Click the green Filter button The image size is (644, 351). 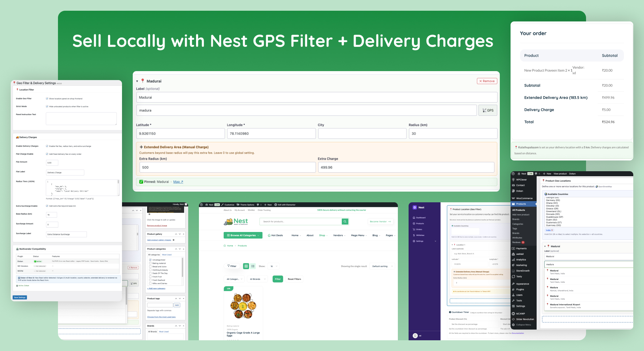[x=278, y=279]
